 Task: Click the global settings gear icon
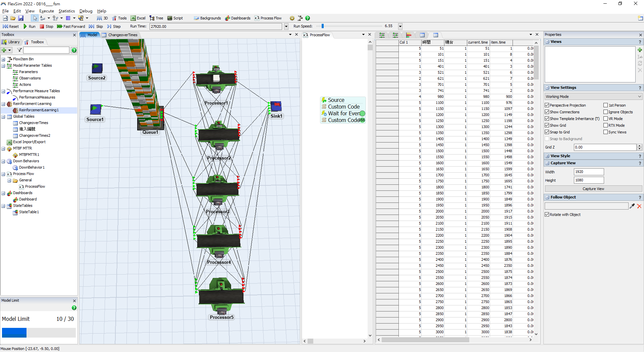click(x=291, y=18)
